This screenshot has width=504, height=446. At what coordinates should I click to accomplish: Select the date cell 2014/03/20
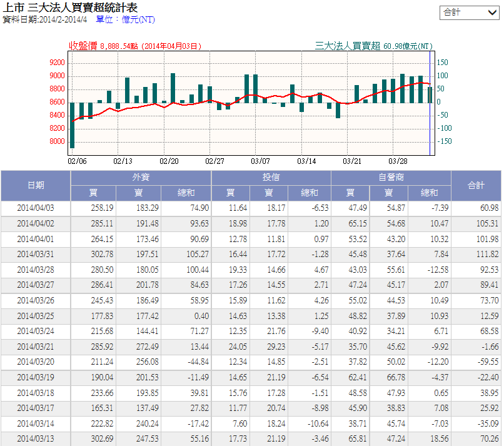pos(36,362)
